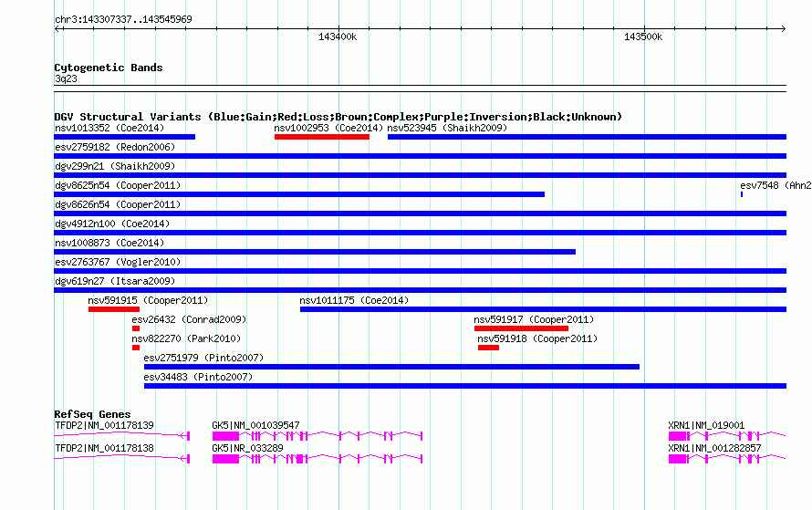Viewport: 812px width, 510px height.
Task: Select the red nsv1002953 loss bar
Action: (321, 137)
